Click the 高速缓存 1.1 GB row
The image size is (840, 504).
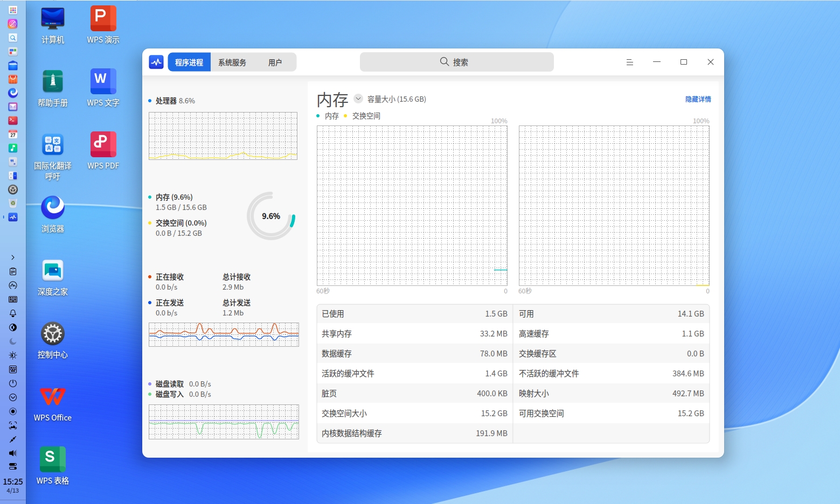[x=612, y=334]
